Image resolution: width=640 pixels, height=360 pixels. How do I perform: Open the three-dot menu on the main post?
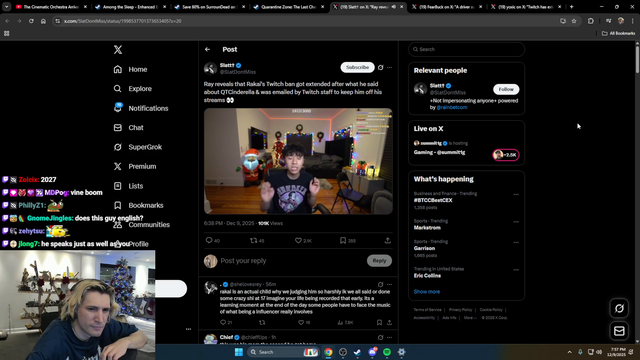[389, 67]
